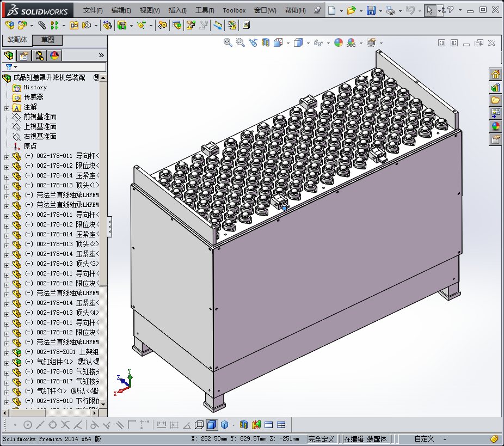Open the 视图(V) menu
This screenshot has height=446, width=504.
click(x=150, y=10)
